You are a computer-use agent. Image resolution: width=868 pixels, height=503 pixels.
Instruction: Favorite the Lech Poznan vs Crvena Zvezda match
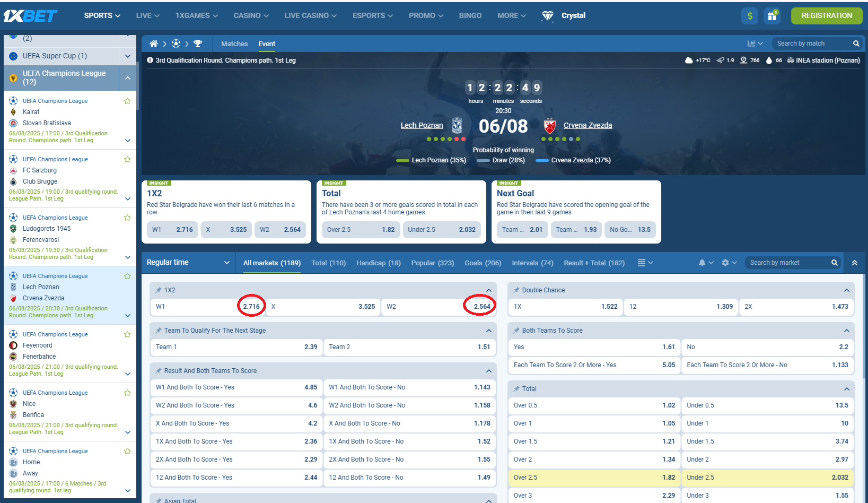coord(127,276)
